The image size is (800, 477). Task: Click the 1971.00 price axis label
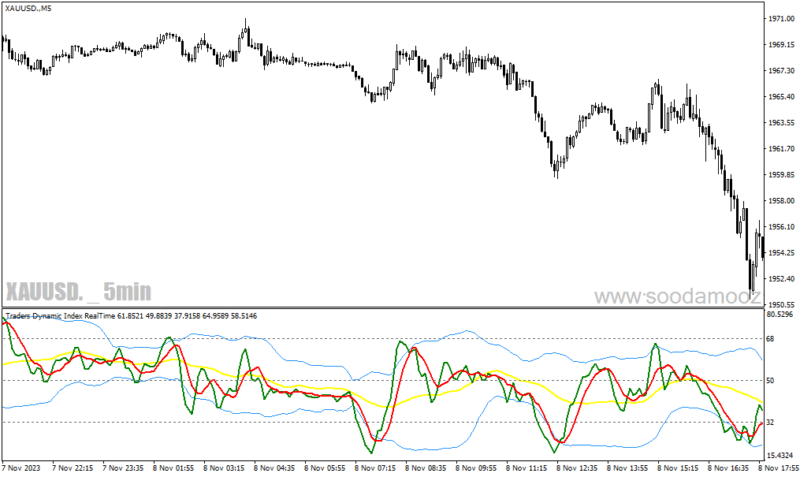coord(781,19)
